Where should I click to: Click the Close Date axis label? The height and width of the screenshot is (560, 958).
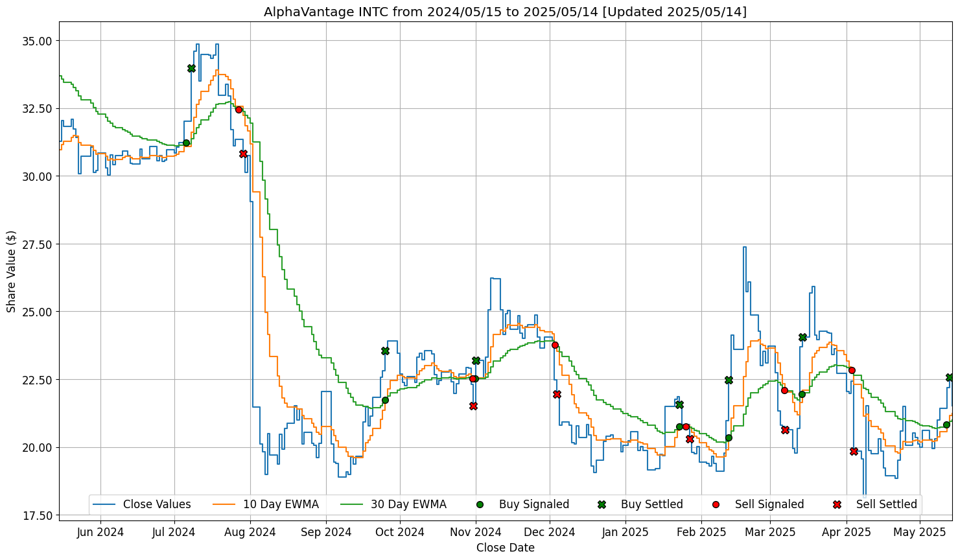click(x=506, y=548)
